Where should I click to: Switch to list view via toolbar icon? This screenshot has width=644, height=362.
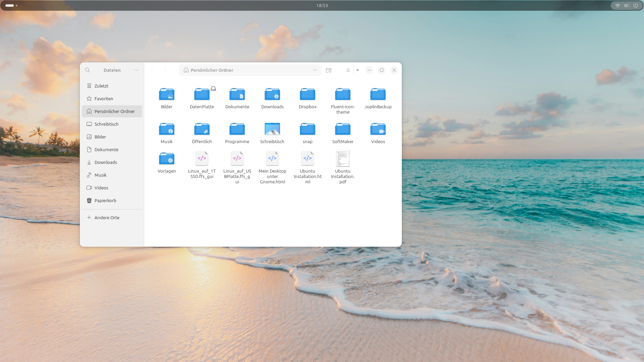[348, 70]
